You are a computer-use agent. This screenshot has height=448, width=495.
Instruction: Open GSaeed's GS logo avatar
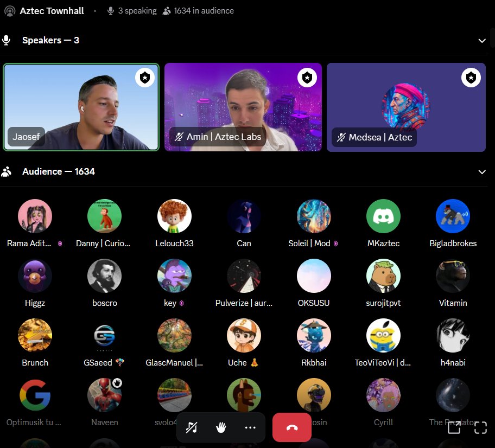pos(105,335)
